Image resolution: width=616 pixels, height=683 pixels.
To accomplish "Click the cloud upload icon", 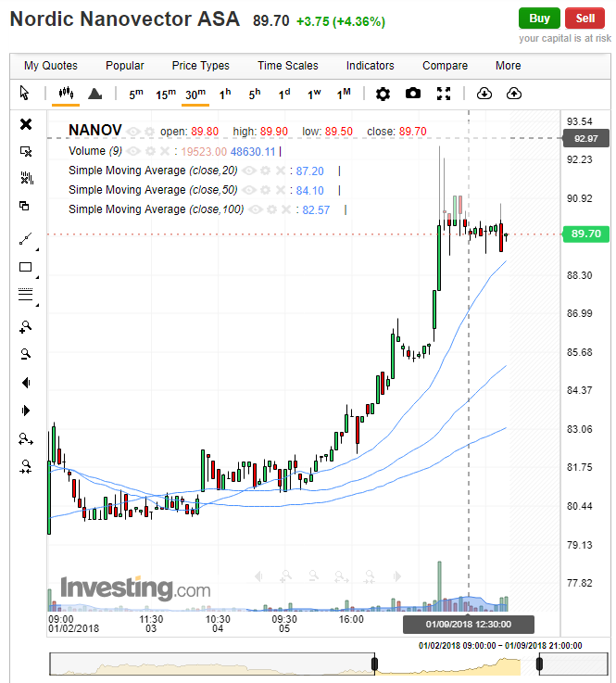I will point(514,94).
